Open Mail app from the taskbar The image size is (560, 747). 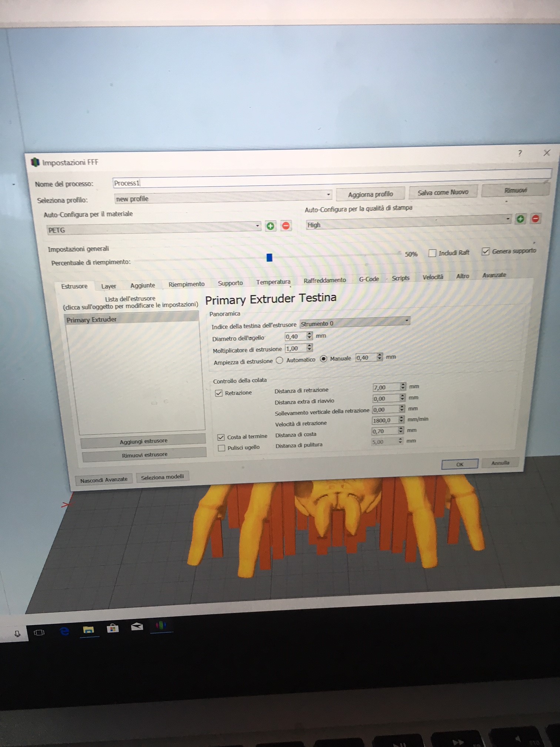click(137, 627)
